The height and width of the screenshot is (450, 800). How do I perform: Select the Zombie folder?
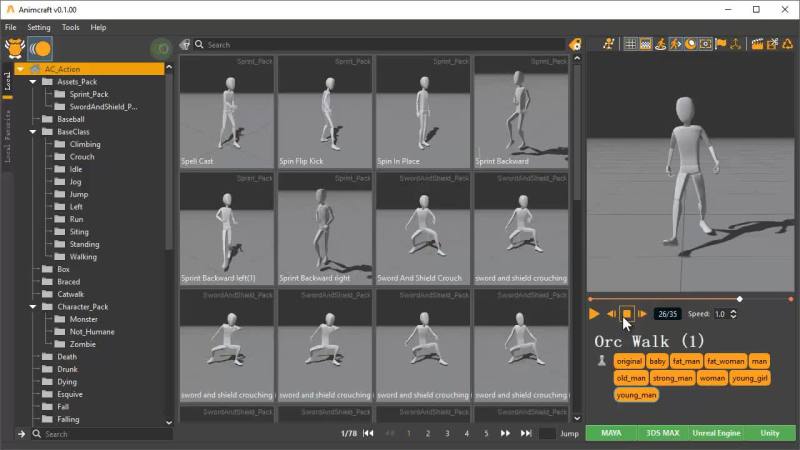(x=83, y=344)
